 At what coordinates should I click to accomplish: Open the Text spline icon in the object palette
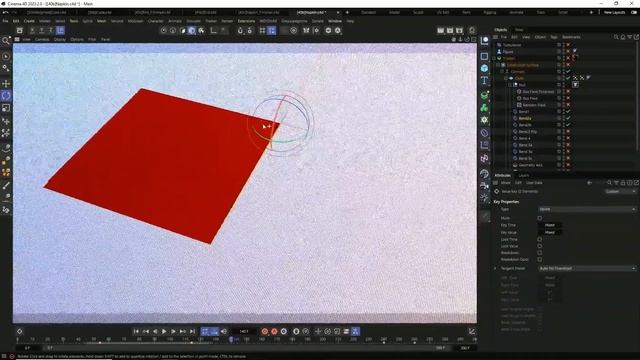484,80
